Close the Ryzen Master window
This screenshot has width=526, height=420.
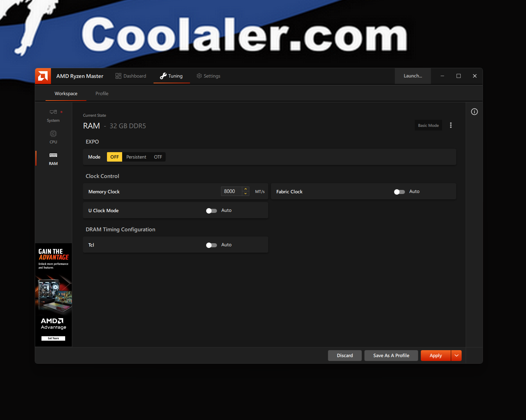point(475,76)
